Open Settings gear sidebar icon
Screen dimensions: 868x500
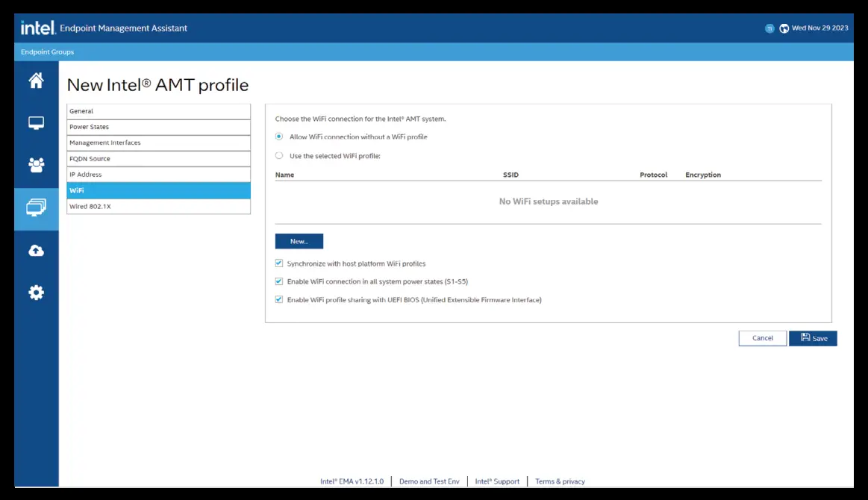point(36,293)
